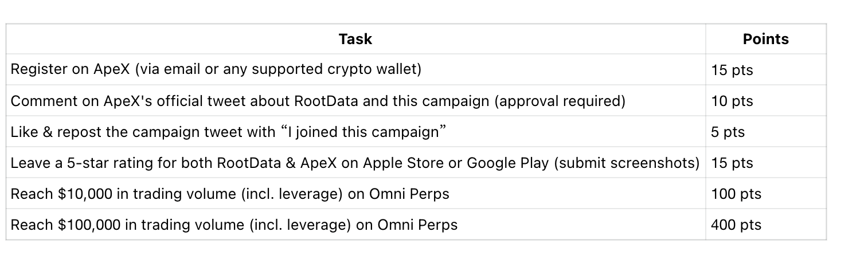
Task: Select the 400 pts cell
Action: pyautogui.click(x=765, y=225)
